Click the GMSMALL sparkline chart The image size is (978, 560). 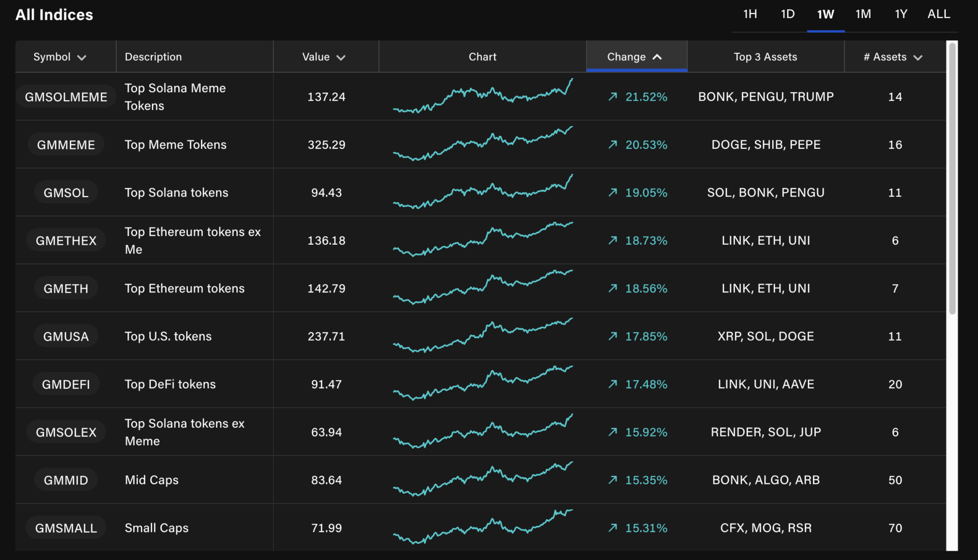coord(483,527)
